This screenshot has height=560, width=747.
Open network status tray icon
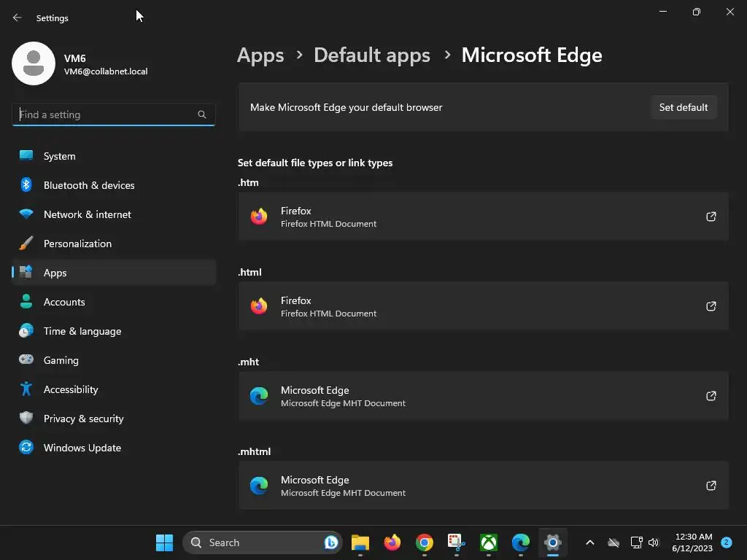click(x=636, y=542)
